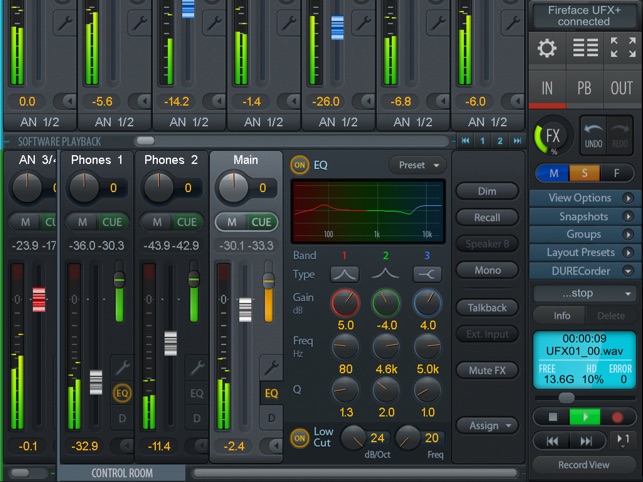Open Phones 1 dynamics D panel
This screenshot has width=643, height=482.
[122, 418]
